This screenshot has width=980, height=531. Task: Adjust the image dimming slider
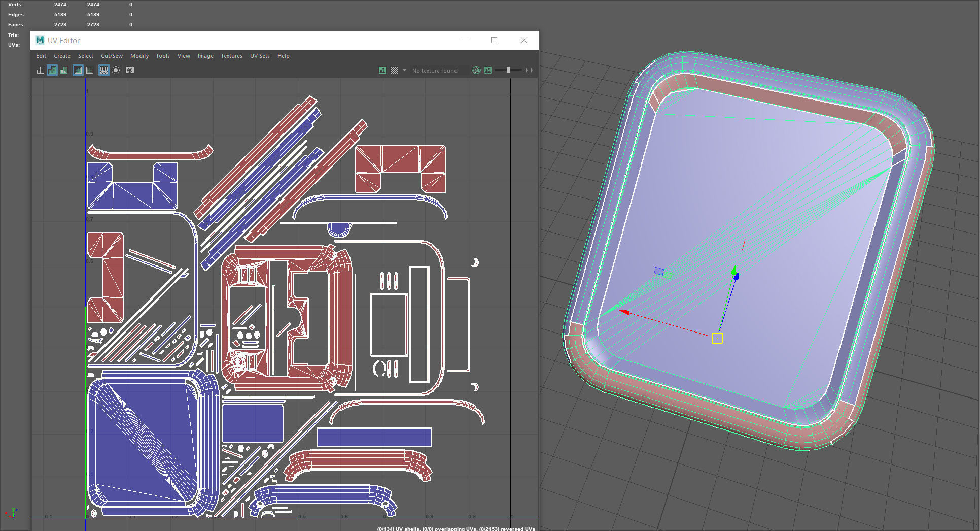(508, 70)
